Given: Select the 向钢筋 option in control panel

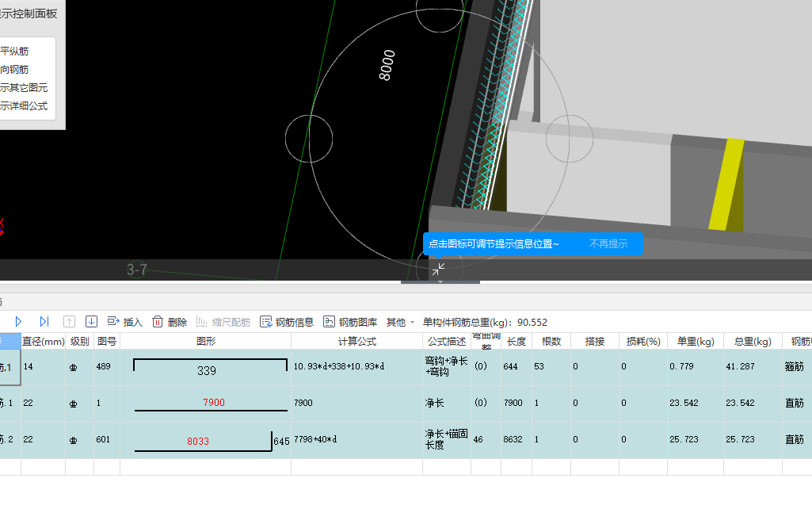Looking at the screenshot, I should (x=14, y=70).
